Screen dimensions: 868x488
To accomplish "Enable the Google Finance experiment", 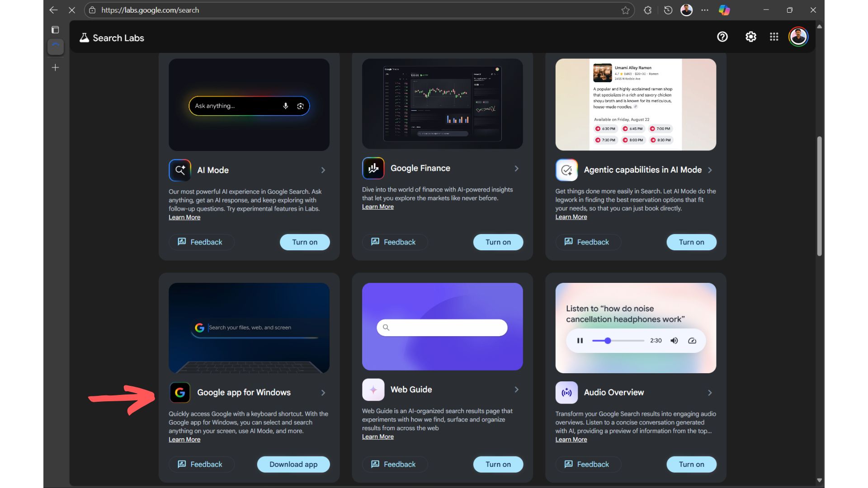I will 498,242.
